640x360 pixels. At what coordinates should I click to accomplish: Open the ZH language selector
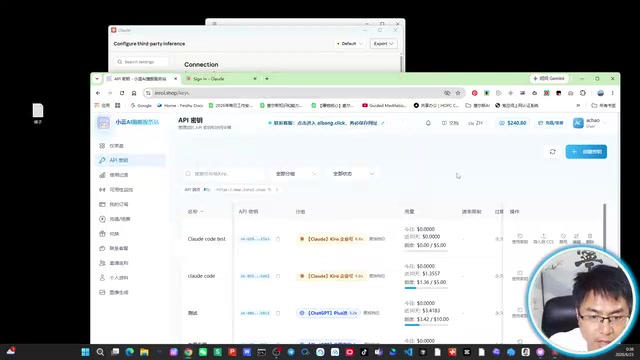[475, 123]
